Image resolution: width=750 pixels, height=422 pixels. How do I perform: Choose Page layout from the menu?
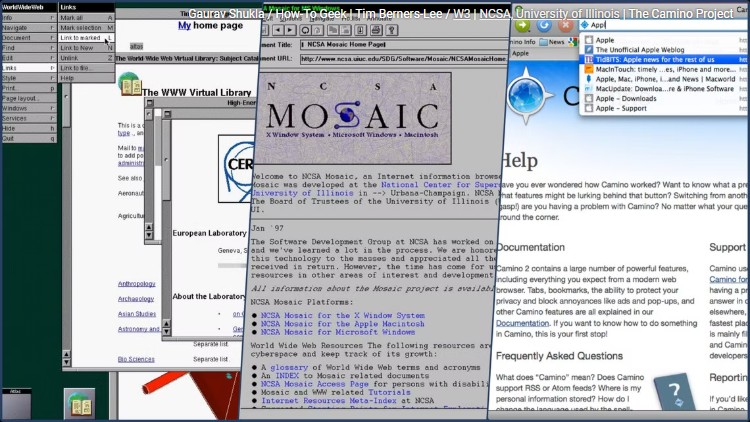point(29,98)
